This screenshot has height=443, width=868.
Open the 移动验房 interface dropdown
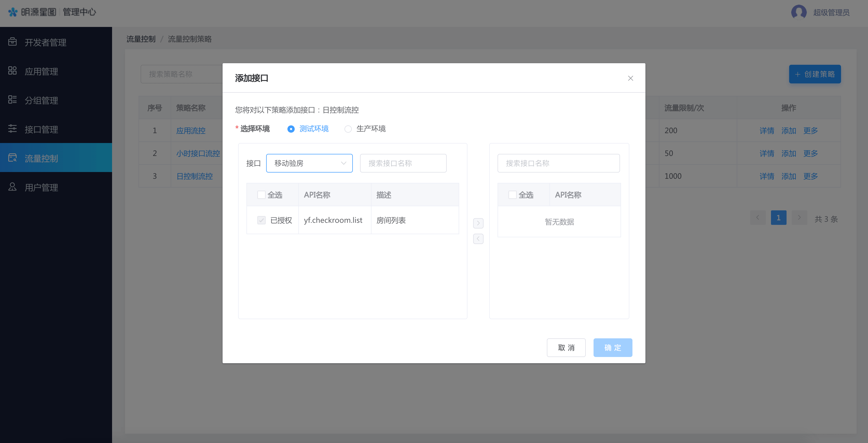[x=309, y=163]
